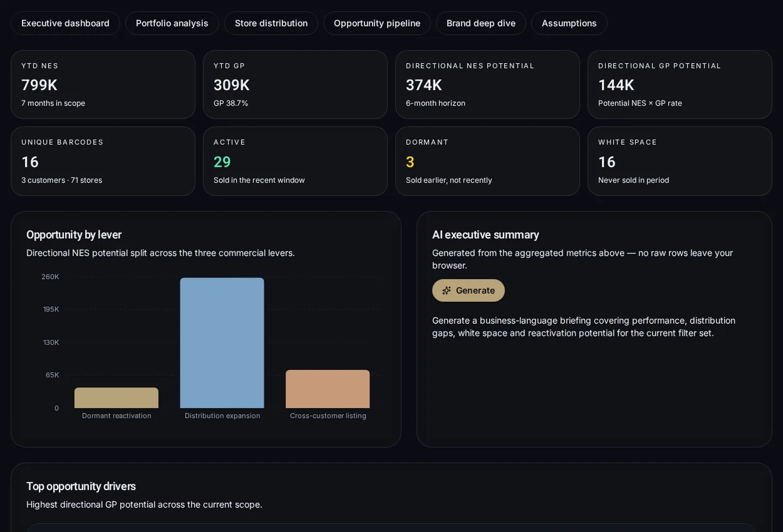Click the 'YTD GP' card label
The image size is (783, 532).
(x=229, y=66)
